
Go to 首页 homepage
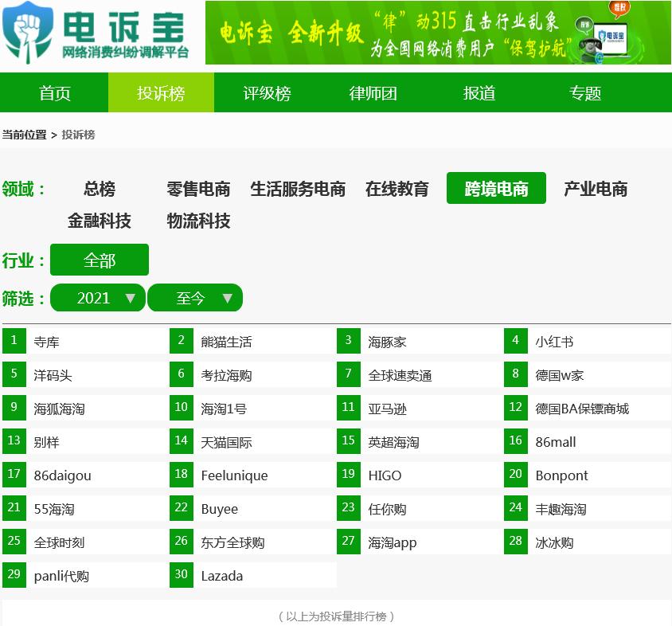[x=53, y=92]
